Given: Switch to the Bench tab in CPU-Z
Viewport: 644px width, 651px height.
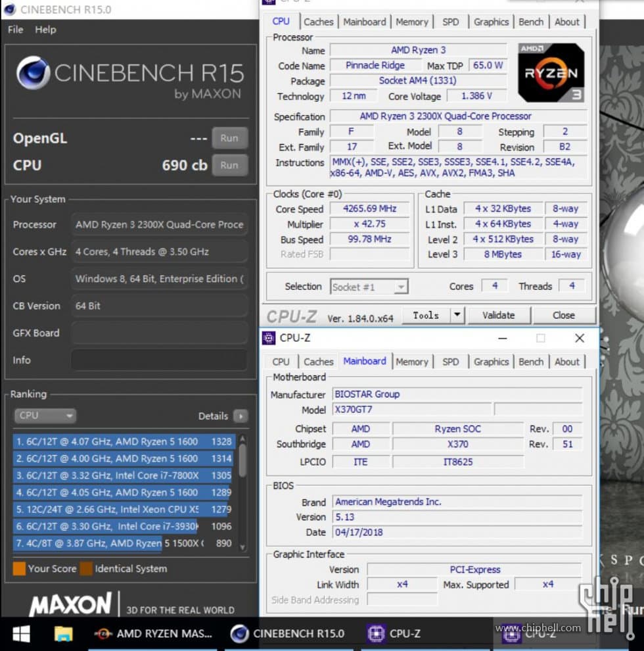Looking at the screenshot, I should [x=530, y=361].
